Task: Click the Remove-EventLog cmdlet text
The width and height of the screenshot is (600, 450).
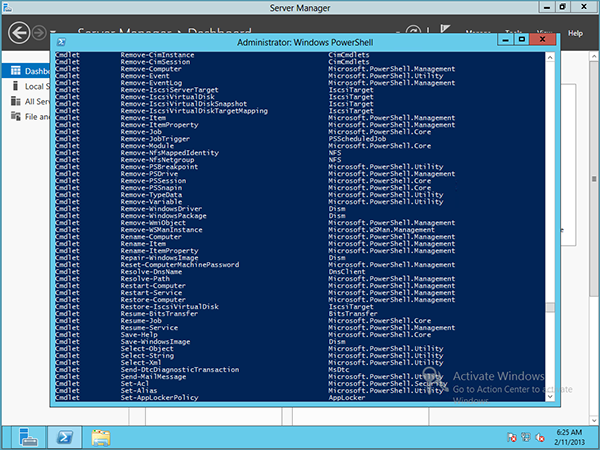Action: tap(151, 83)
